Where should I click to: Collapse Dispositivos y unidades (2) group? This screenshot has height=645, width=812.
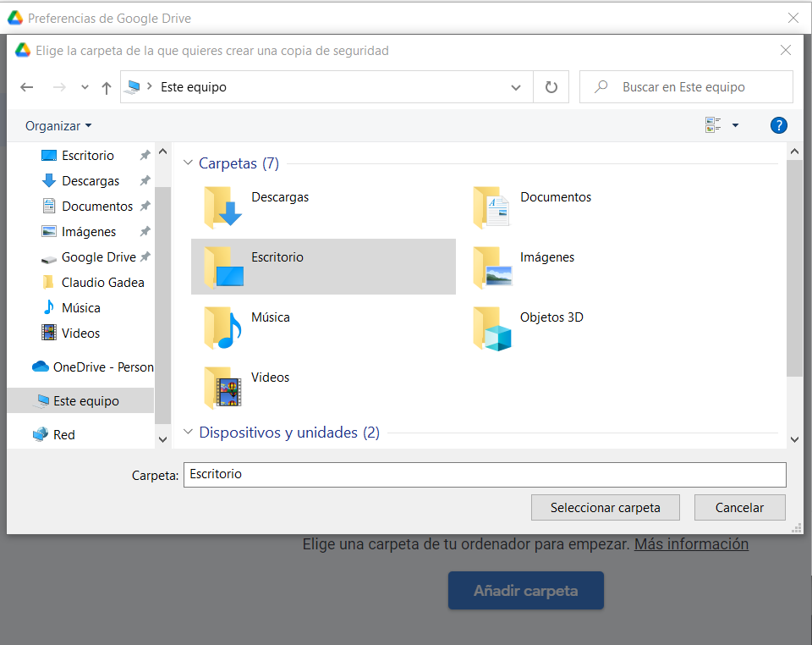(188, 432)
